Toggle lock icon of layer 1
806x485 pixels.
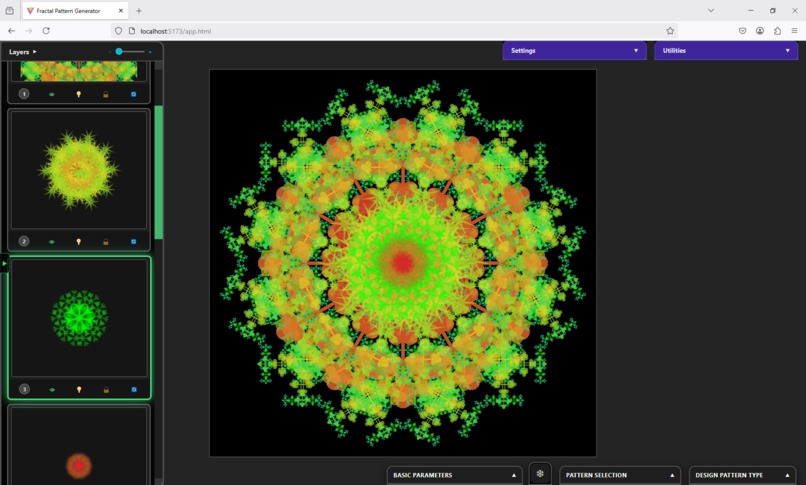(106, 95)
